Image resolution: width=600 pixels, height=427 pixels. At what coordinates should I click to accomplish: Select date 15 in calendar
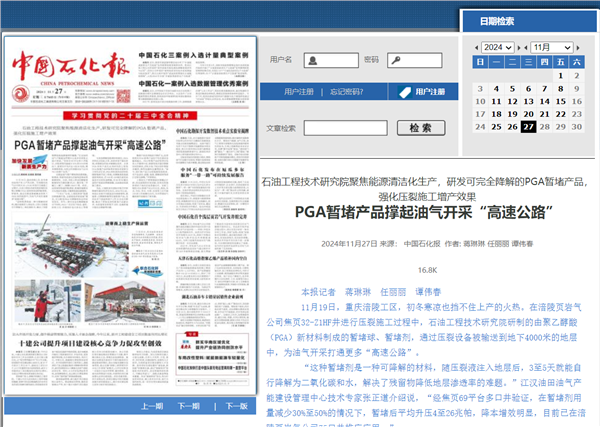point(561,101)
